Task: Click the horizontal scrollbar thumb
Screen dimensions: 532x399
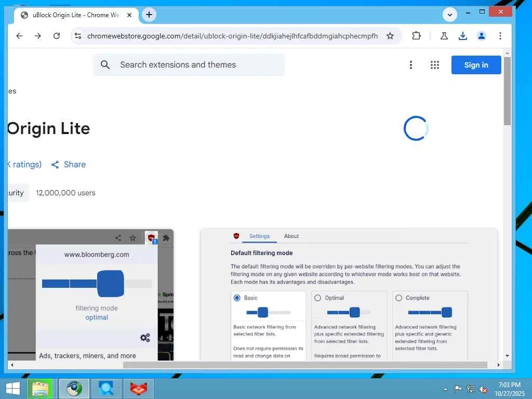Action: pyautogui.click(x=305, y=365)
